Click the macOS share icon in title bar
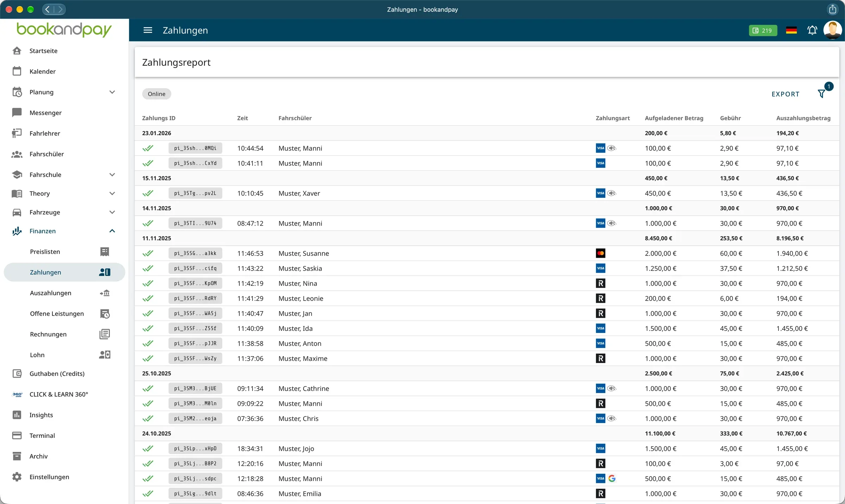This screenshot has height=504, width=845. point(832,9)
